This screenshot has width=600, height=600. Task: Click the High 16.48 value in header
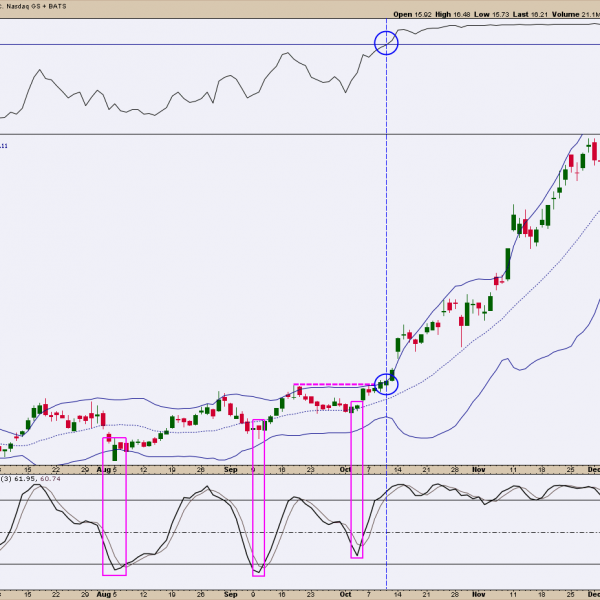coord(462,15)
